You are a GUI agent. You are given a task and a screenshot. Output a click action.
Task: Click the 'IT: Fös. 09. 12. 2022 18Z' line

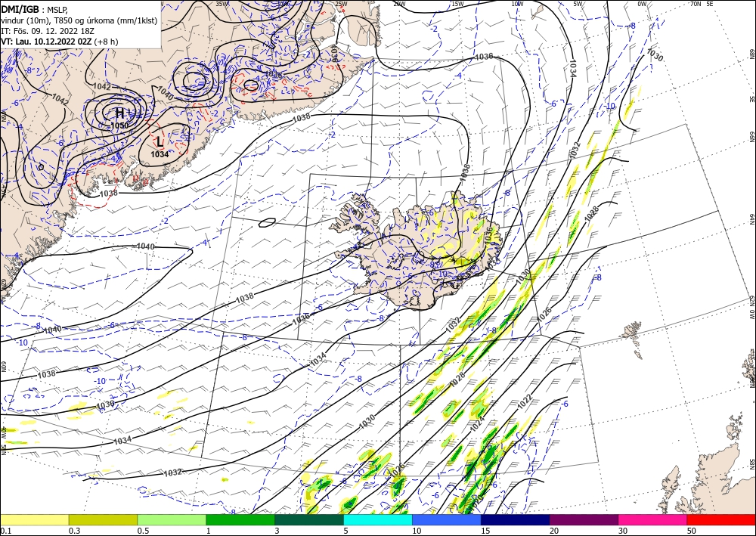pos(48,31)
